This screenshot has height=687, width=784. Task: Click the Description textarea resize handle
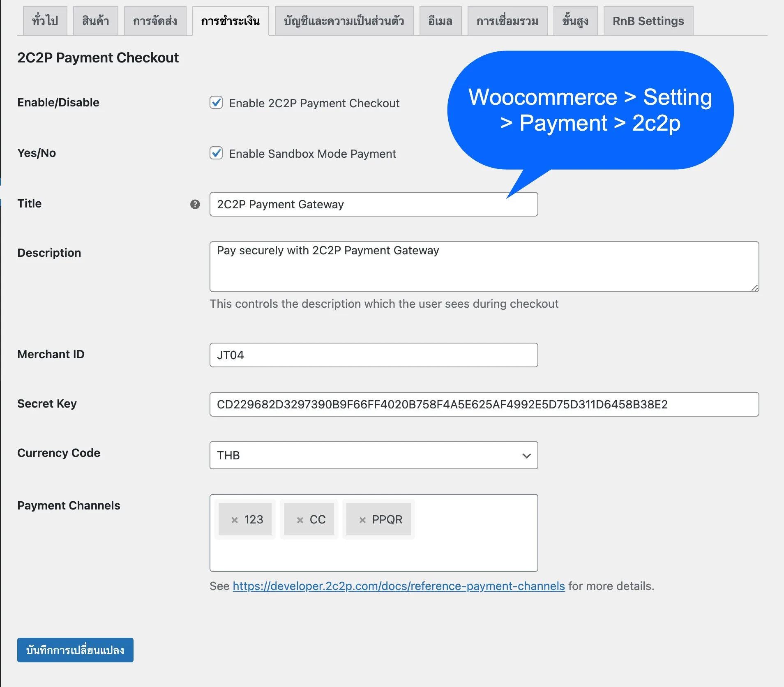(754, 288)
